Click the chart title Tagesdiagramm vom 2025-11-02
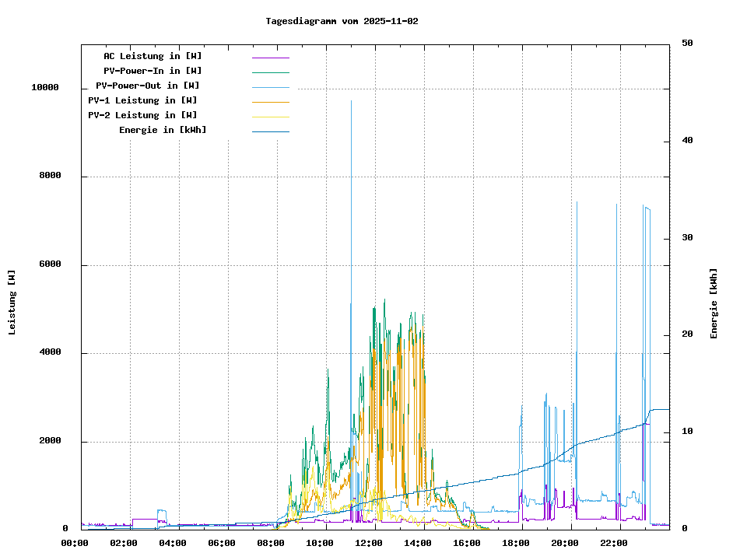747x560 pixels. pos(342,21)
